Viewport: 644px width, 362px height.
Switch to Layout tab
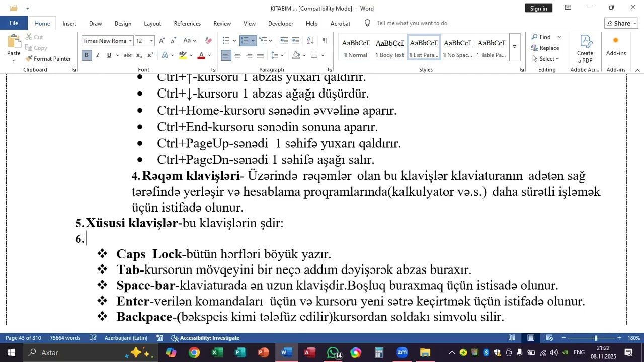(x=152, y=24)
